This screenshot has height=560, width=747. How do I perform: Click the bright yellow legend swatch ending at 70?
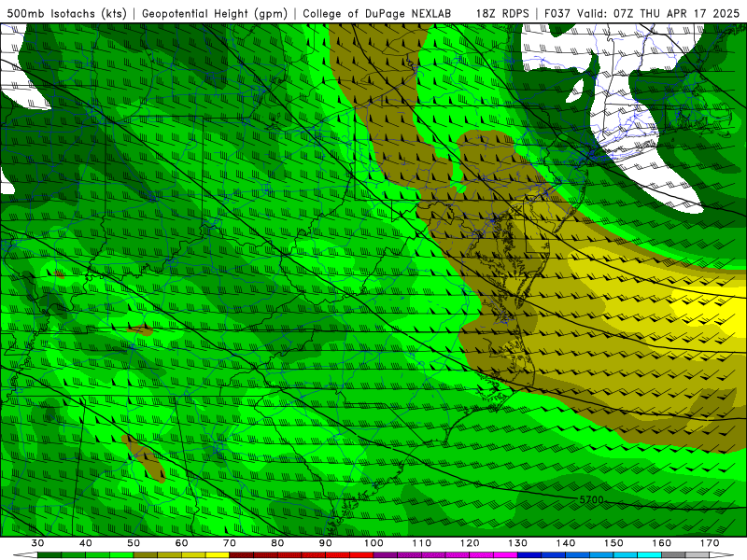tap(218, 555)
